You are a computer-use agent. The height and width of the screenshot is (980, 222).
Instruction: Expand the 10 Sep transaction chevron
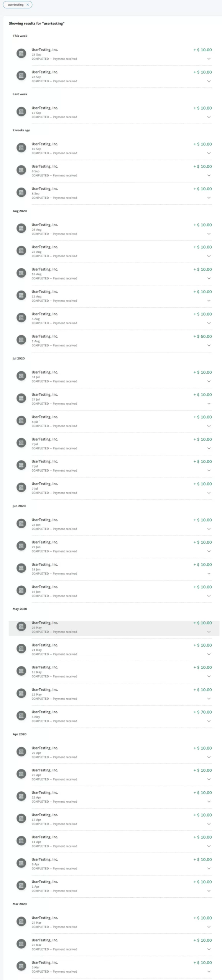(209, 153)
